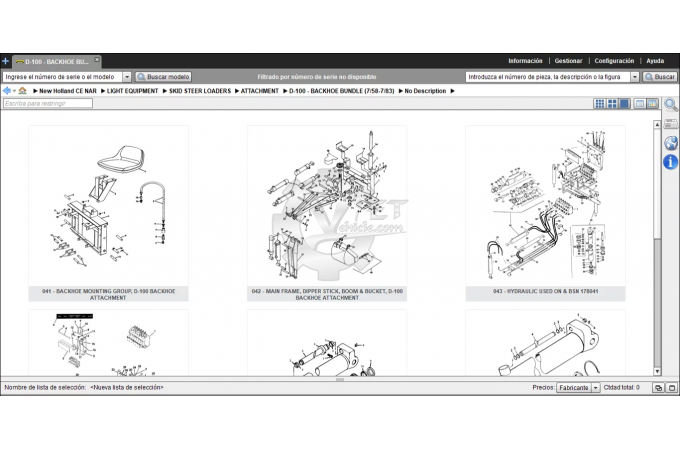Switch to small thumbnails grid view
The height and width of the screenshot is (450, 680).
(599, 103)
